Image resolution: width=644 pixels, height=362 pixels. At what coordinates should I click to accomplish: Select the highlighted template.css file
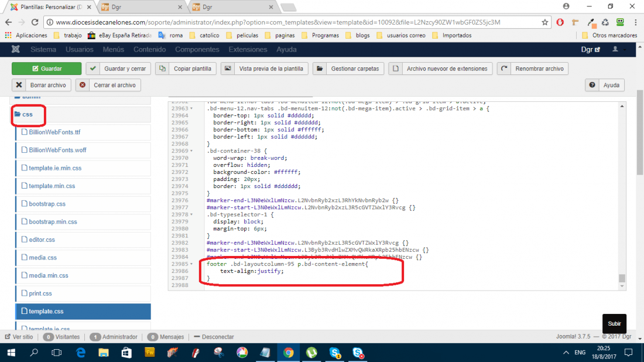[x=83, y=312]
